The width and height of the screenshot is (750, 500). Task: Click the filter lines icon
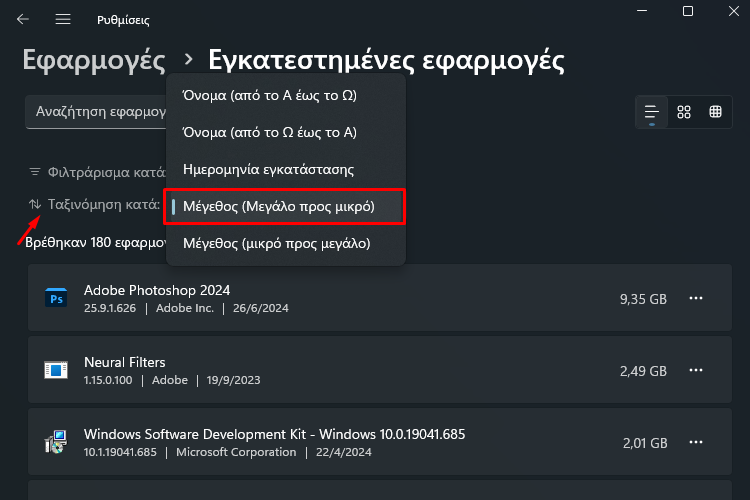tap(34, 172)
